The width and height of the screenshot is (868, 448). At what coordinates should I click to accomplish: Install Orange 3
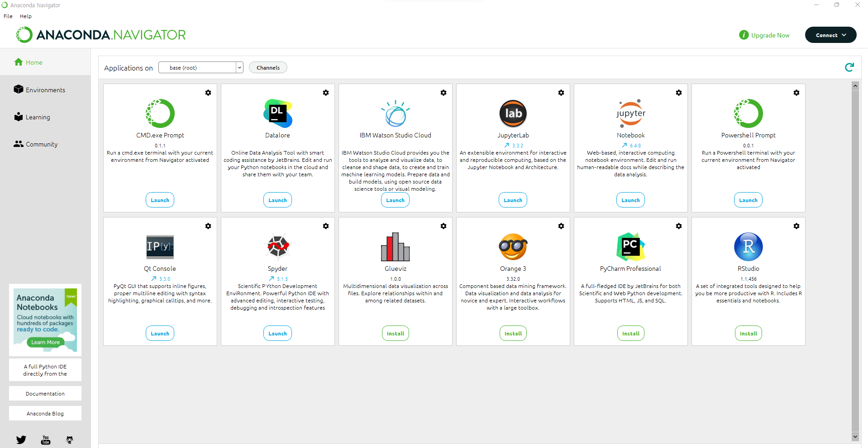[513, 333]
